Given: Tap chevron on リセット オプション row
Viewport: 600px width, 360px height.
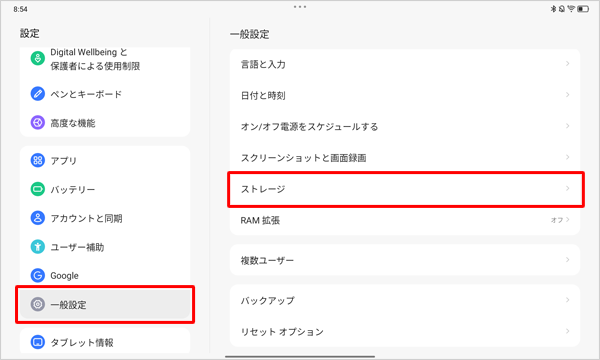Looking at the screenshot, I should 567,331.
